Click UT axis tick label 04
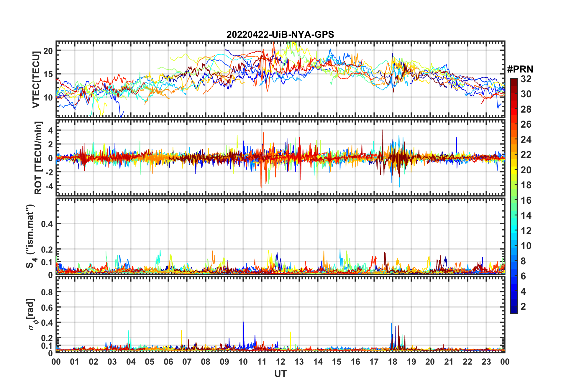 [x=131, y=362]
